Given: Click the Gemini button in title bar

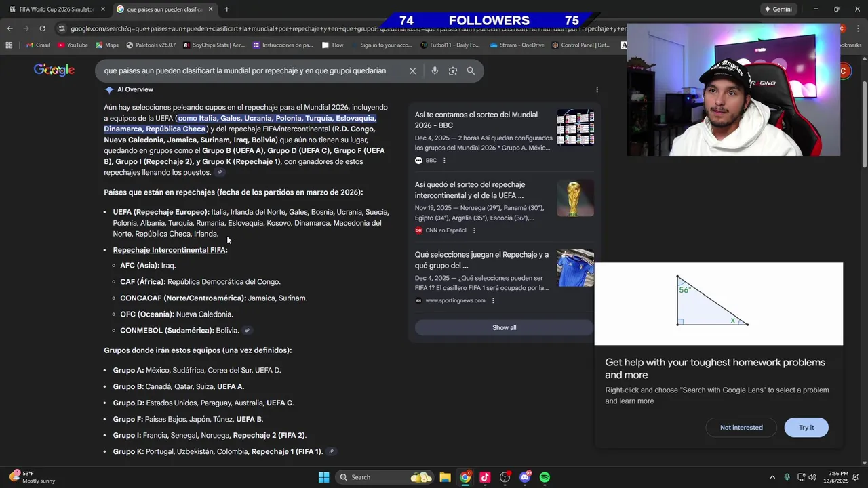Looking at the screenshot, I should [778, 9].
